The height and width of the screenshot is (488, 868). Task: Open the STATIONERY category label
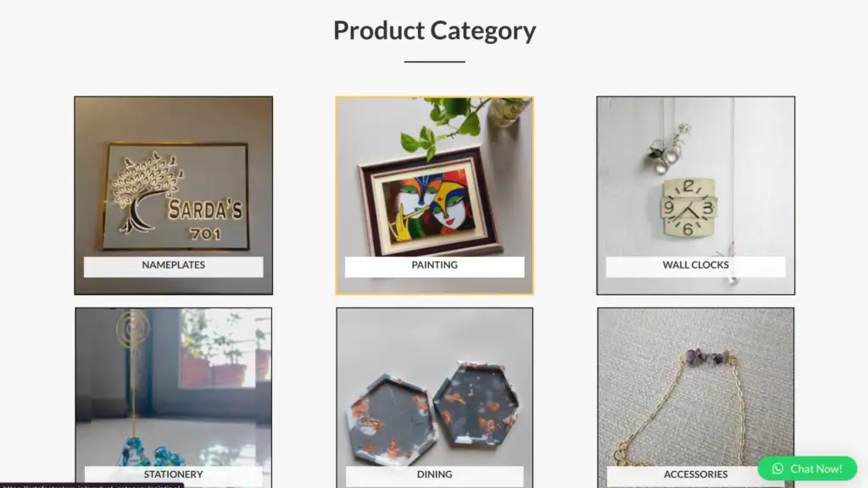[x=173, y=475]
